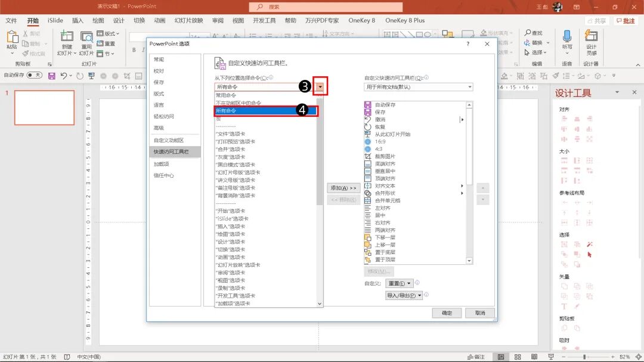
Task: Click Redo icon in quick access toolbar
Action: point(80,76)
